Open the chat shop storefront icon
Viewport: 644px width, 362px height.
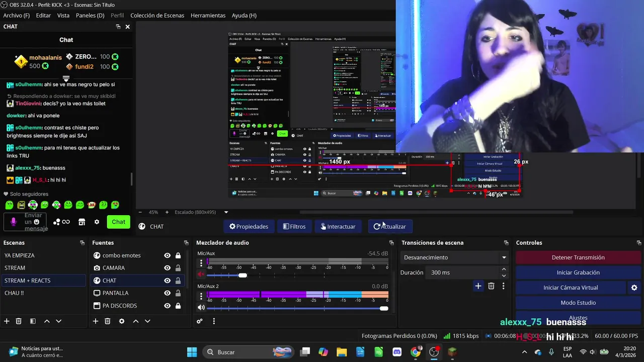coord(82,222)
